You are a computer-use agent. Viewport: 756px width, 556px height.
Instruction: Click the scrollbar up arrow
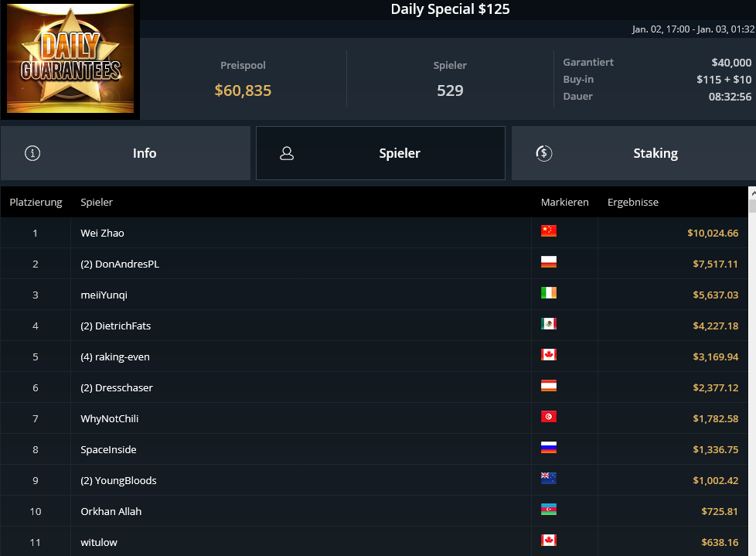point(752,193)
